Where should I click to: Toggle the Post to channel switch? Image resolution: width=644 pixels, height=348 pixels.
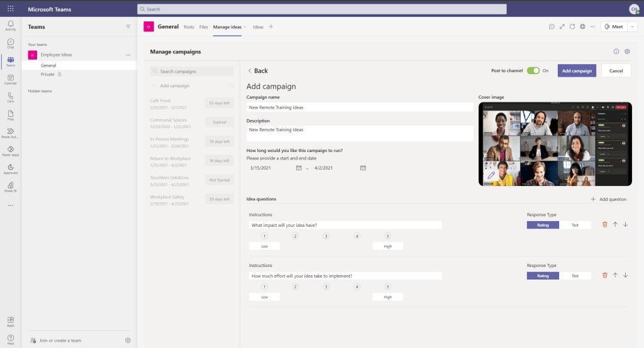(x=533, y=71)
